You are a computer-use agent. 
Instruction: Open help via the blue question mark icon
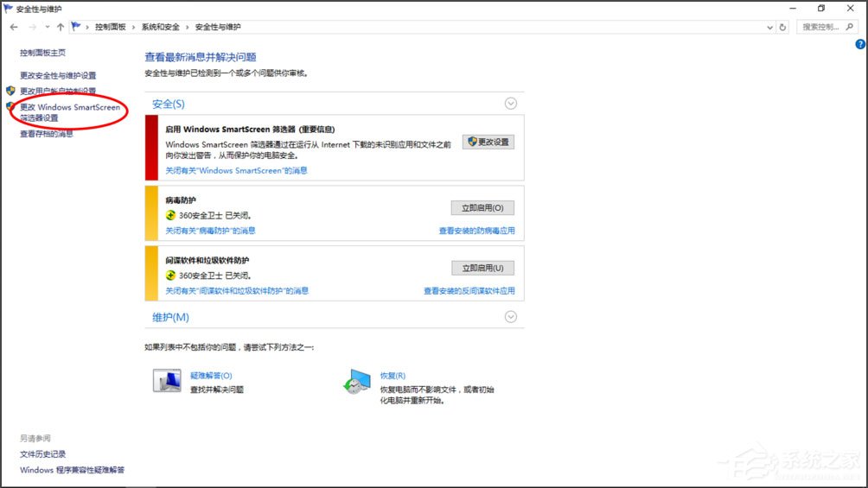(x=860, y=44)
